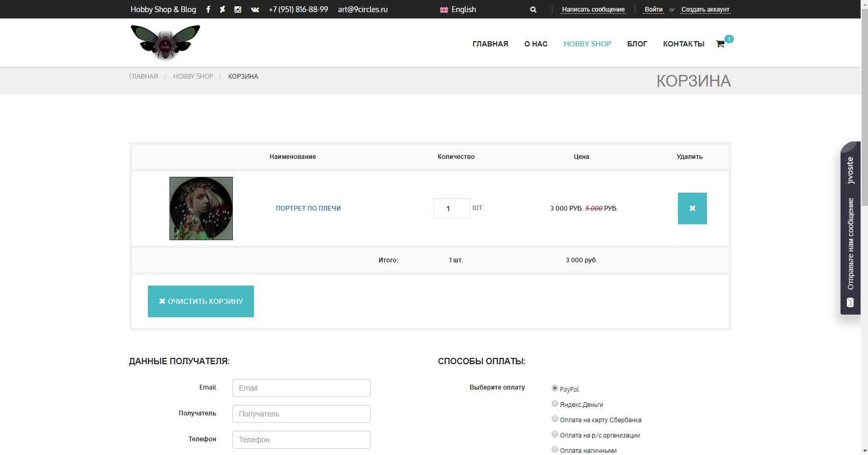
Task: Open the HOBBY SHOP menu item
Action: click(587, 44)
